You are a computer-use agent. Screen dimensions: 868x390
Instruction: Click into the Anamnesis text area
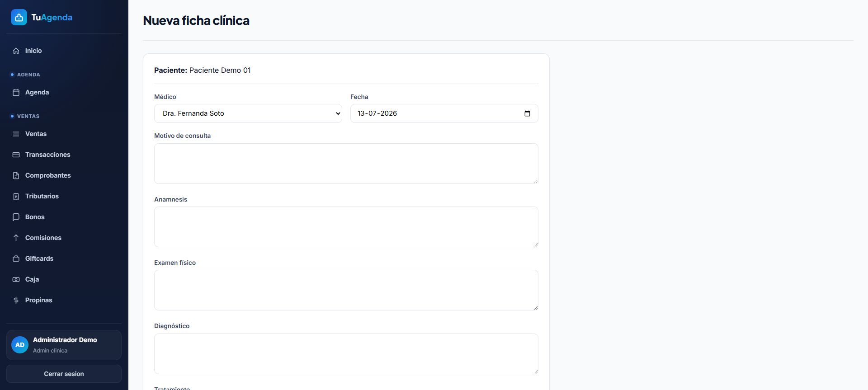coord(346,227)
